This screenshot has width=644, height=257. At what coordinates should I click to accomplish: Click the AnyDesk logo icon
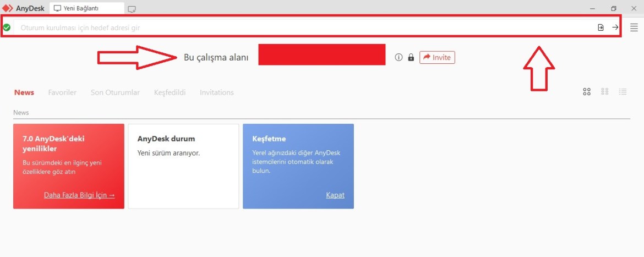pyautogui.click(x=8, y=8)
